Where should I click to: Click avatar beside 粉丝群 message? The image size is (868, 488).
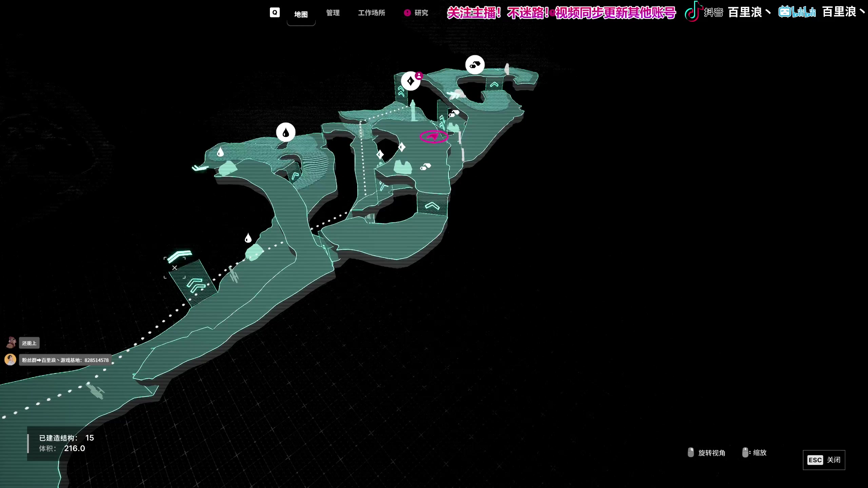point(10,360)
